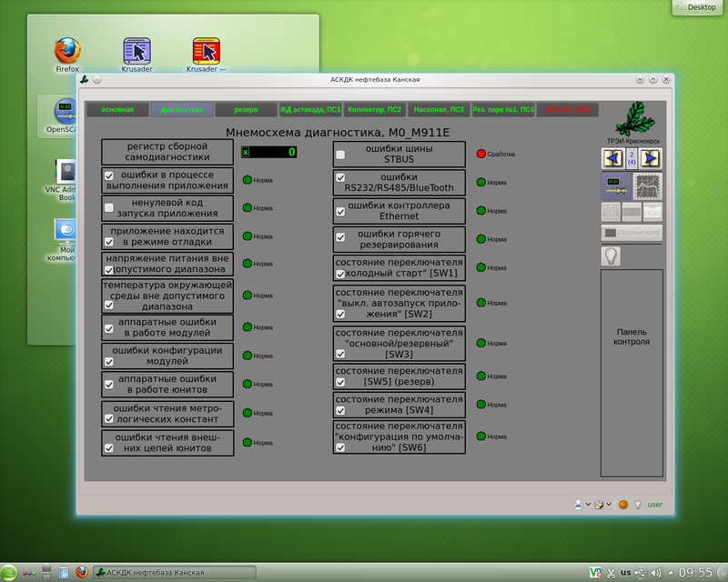Open the graph chart view icon
Image resolution: width=728 pixels, height=582 pixels.
[648, 186]
